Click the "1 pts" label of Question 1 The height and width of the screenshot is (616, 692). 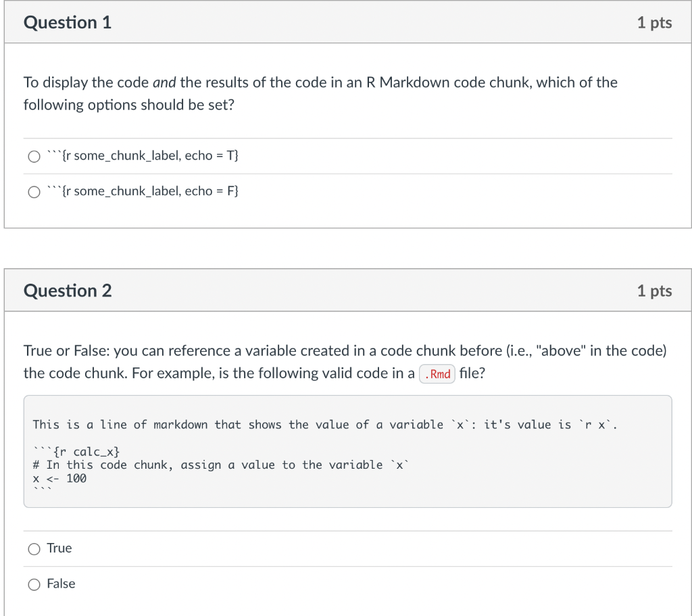(x=654, y=23)
